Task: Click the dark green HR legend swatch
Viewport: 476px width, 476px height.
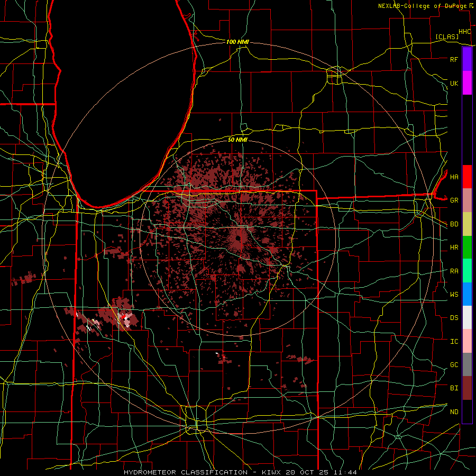Action: pos(467,248)
